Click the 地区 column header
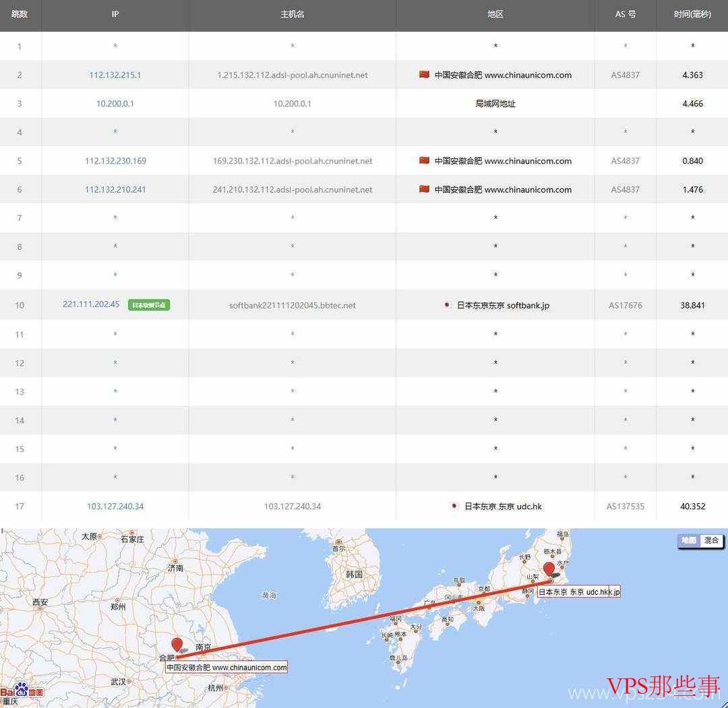728x708 pixels. 495,14
